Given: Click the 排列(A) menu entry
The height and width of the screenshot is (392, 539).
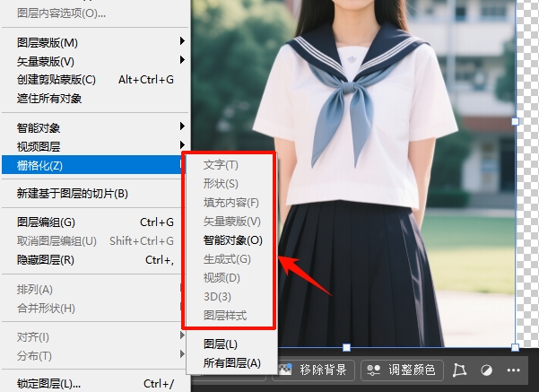Looking at the screenshot, I should pos(95,290).
